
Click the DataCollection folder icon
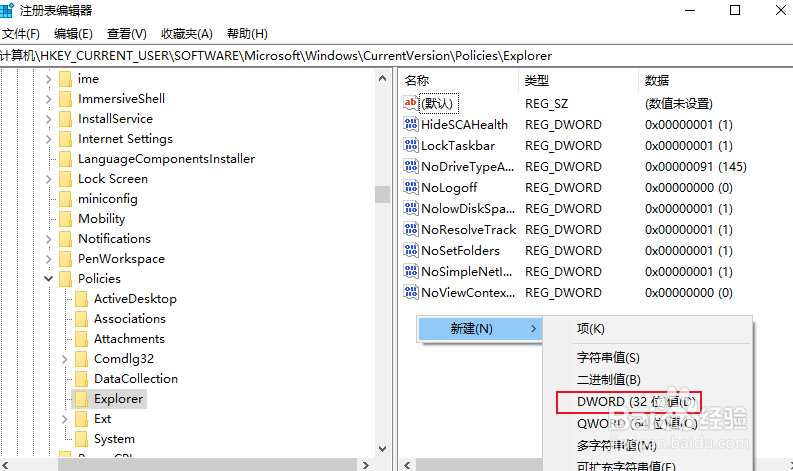pos(81,379)
